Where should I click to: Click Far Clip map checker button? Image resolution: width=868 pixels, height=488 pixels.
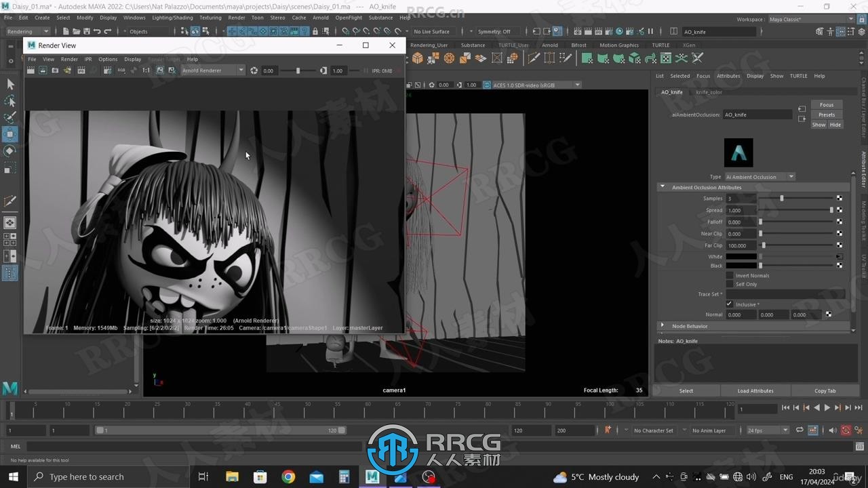[x=840, y=245]
